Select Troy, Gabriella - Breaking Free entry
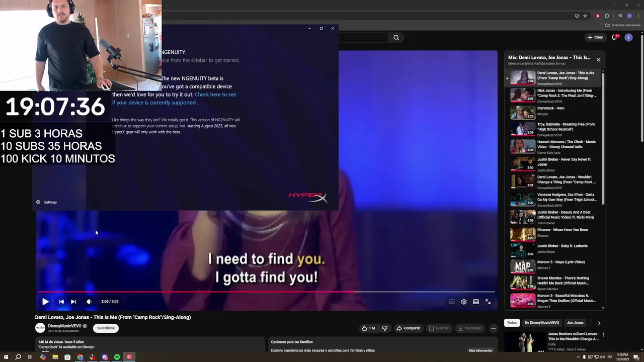Viewport: 644px width, 362px height. pyautogui.click(x=553, y=129)
